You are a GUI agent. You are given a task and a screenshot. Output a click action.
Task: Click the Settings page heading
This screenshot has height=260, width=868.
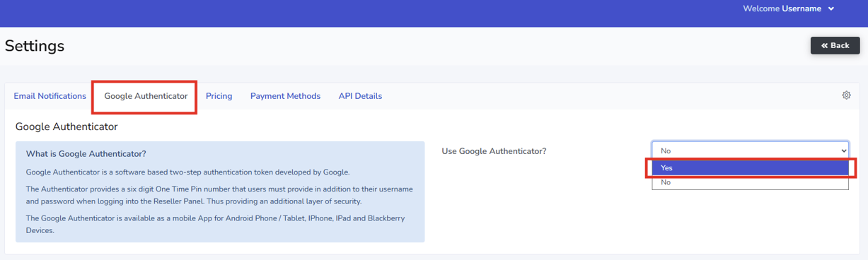tap(35, 46)
